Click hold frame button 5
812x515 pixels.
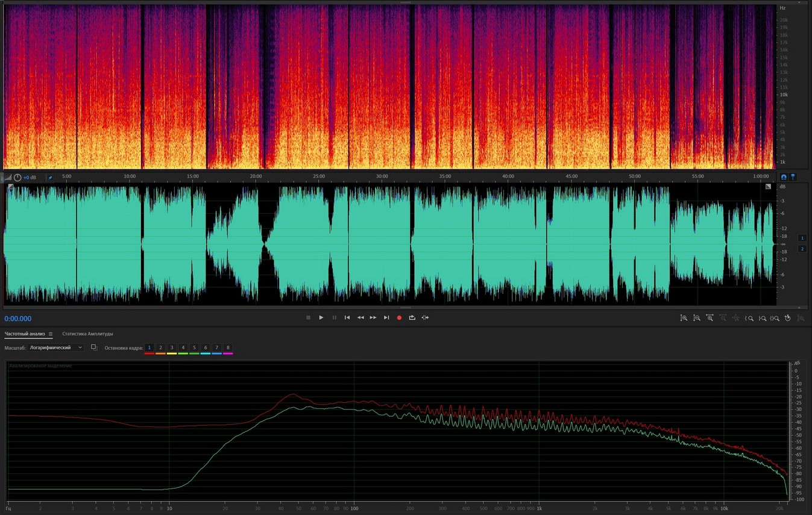pos(194,348)
